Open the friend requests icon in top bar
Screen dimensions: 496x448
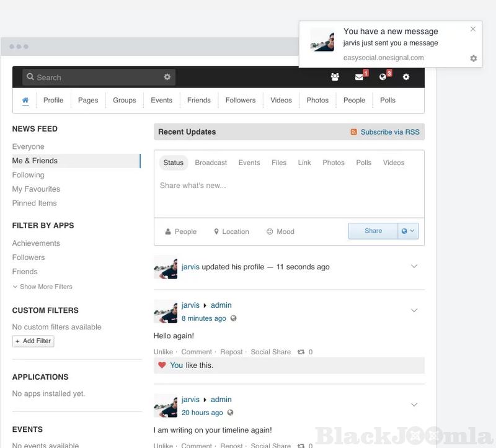pyautogui.click(x=335, y=77)
